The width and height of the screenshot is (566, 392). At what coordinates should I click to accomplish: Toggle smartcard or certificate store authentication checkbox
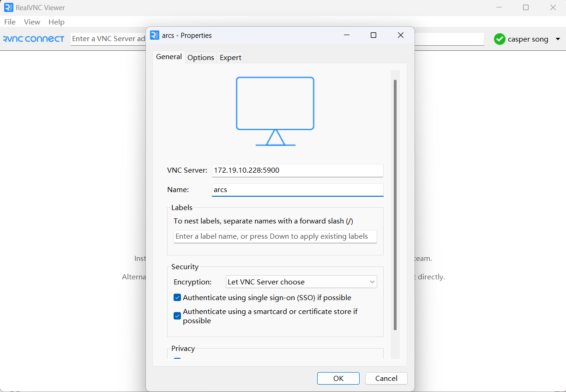click(177, 316)
